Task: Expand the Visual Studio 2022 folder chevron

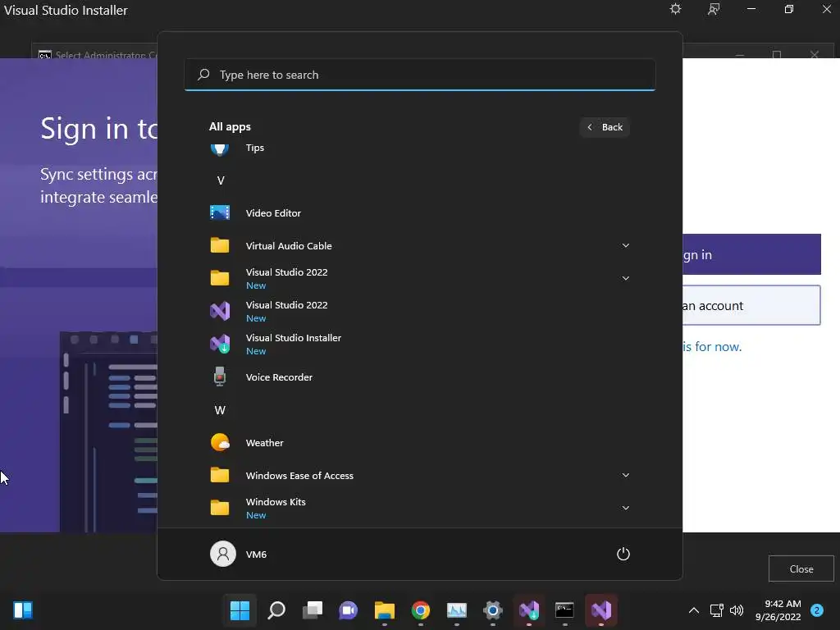Action: [x=625, y=278]
